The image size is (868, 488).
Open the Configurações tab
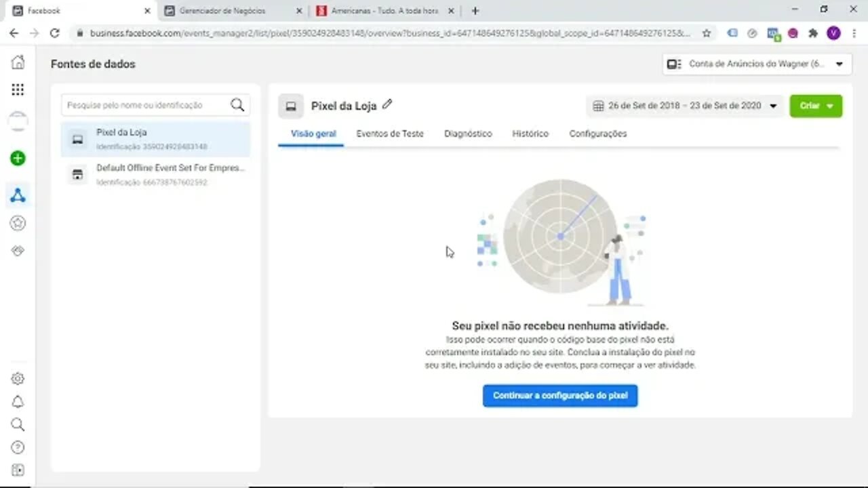(598, 134)
